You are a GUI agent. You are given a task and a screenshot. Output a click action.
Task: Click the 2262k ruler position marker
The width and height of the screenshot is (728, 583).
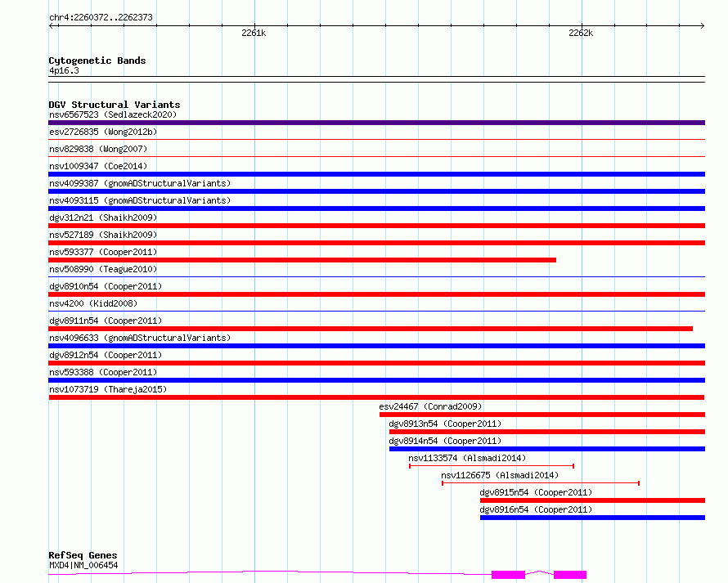point(581,34)
